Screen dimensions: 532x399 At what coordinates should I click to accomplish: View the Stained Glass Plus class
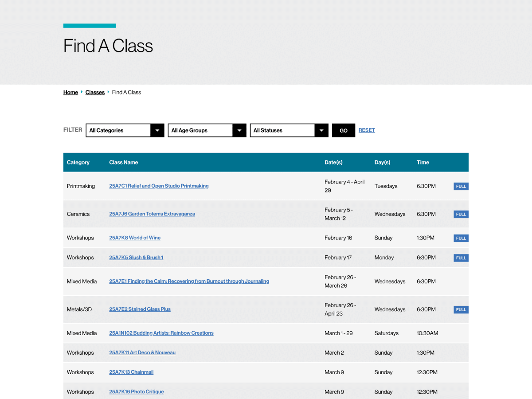pos(140,309)
